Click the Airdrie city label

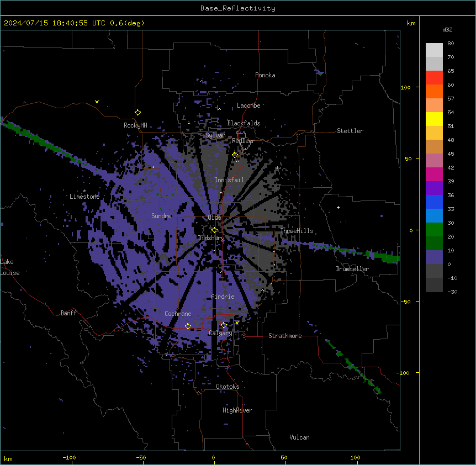pyautogui.click(x=223, y=297)
